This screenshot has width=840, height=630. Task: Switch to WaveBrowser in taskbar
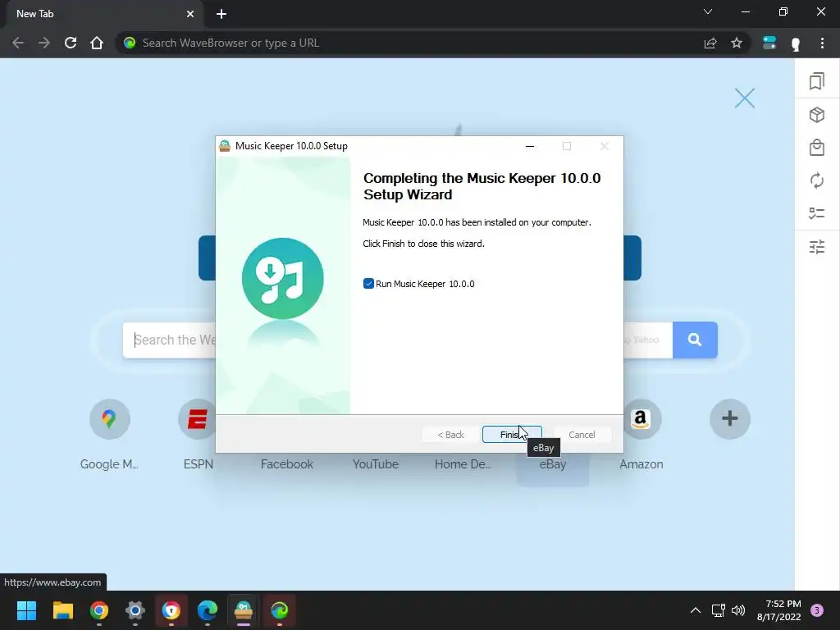point(280,610)
